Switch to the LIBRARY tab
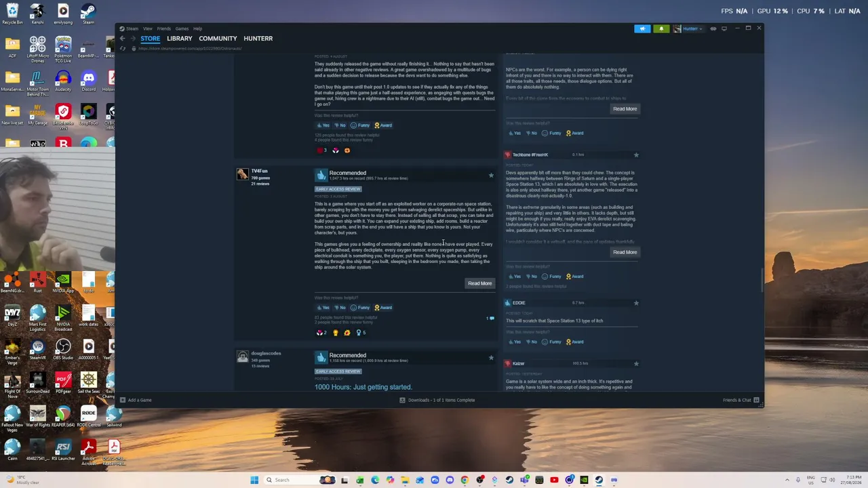 (180, 39)
